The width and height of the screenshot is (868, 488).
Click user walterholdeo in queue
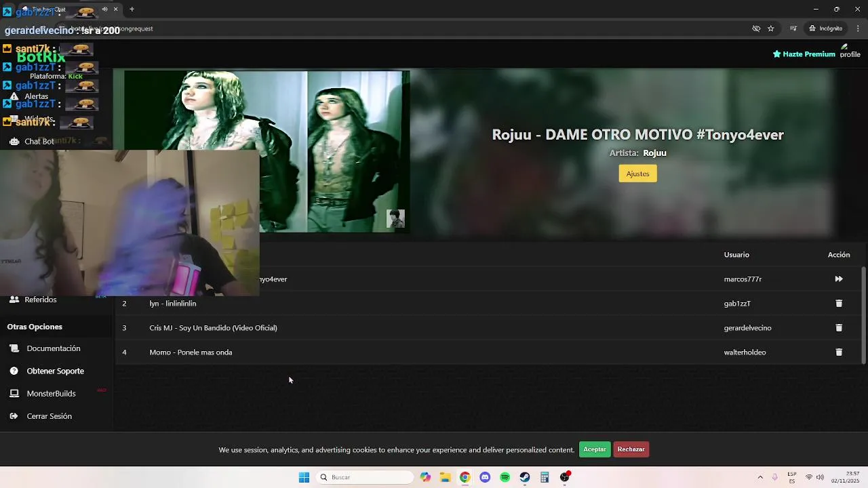(745, 352)
